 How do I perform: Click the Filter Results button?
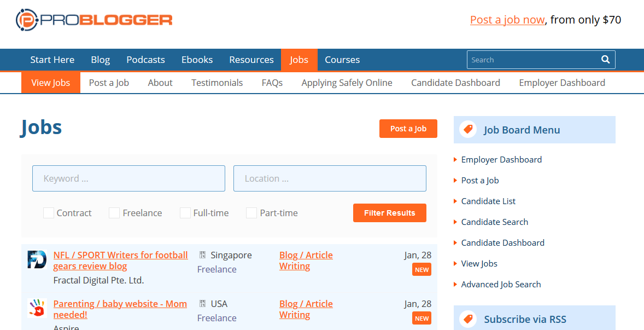coord(389,213)
